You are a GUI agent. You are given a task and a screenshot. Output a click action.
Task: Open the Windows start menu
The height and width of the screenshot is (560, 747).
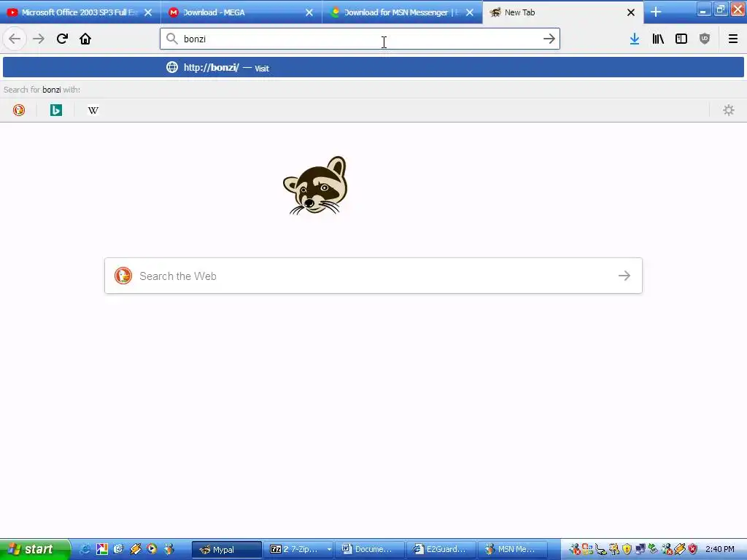[35, 549]
